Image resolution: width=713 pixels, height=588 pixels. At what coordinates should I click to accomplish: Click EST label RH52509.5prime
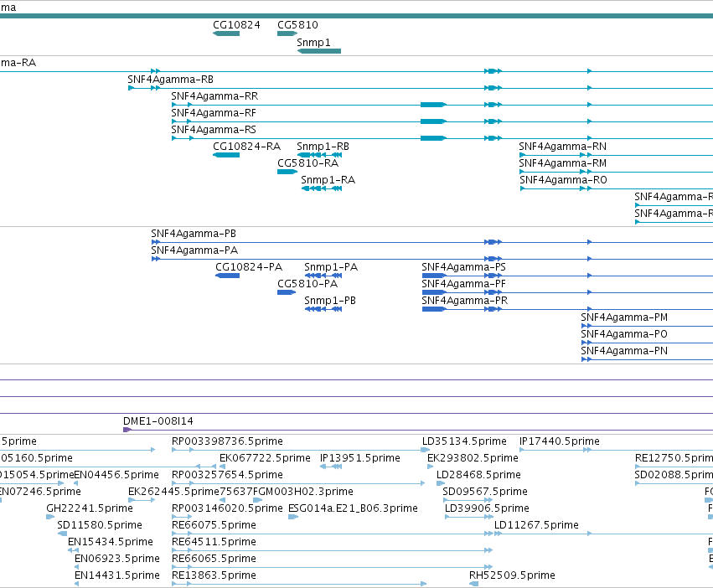pyautogui.click(x=512, y=576)
